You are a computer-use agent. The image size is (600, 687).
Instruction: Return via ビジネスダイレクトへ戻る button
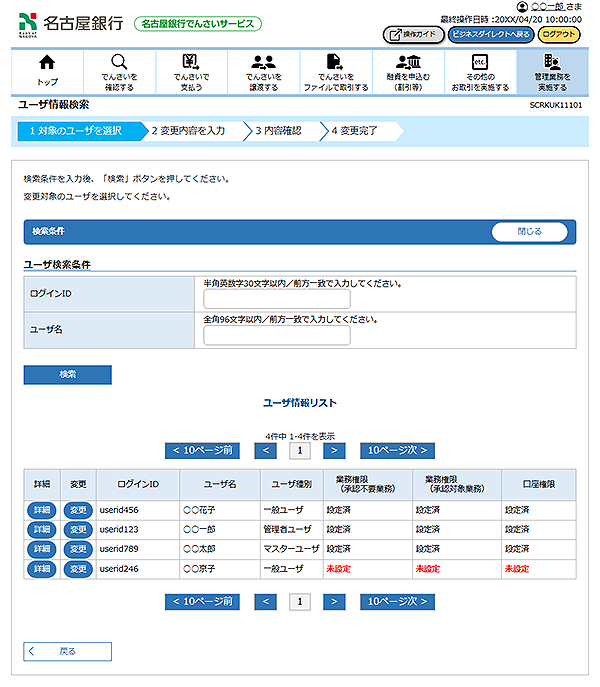[490, 35]
